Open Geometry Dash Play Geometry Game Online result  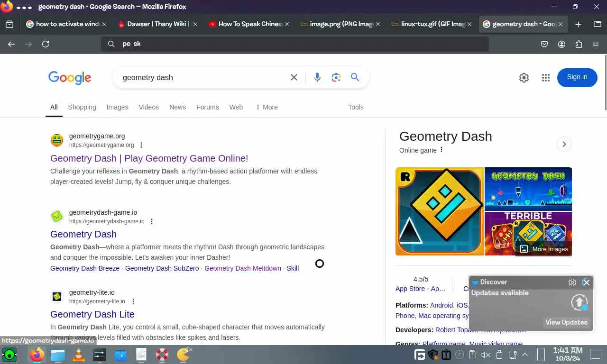pyautogui.click(x=149, y=158)
